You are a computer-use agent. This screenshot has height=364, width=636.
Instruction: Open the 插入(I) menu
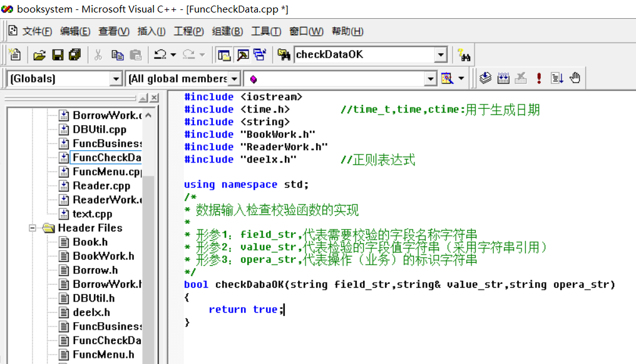pyautogui.click(x=151, y=31)
